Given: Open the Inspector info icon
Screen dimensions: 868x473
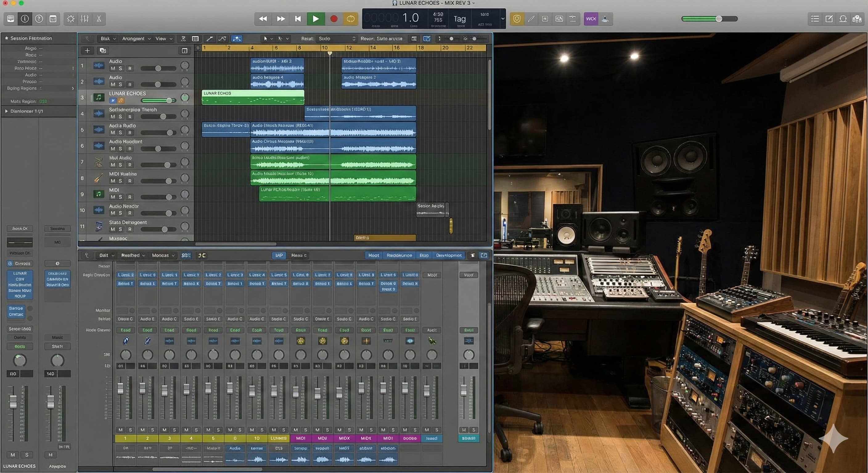Looking at the screenshot, I should coord(25,19).
